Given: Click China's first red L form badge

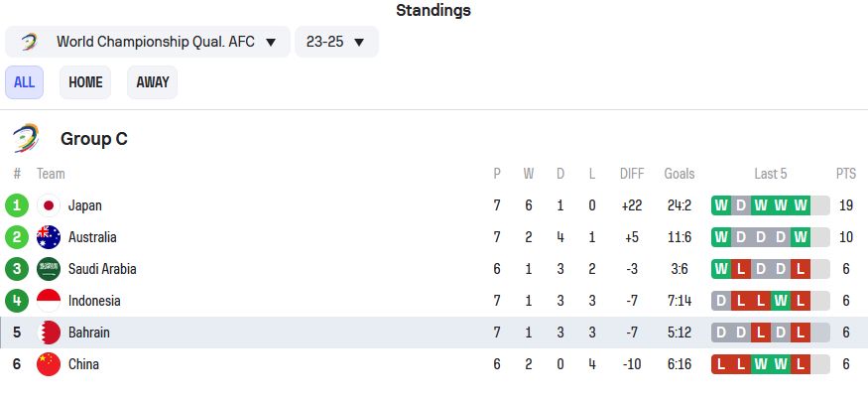Looking at the screenshot, I should (721, 364).
